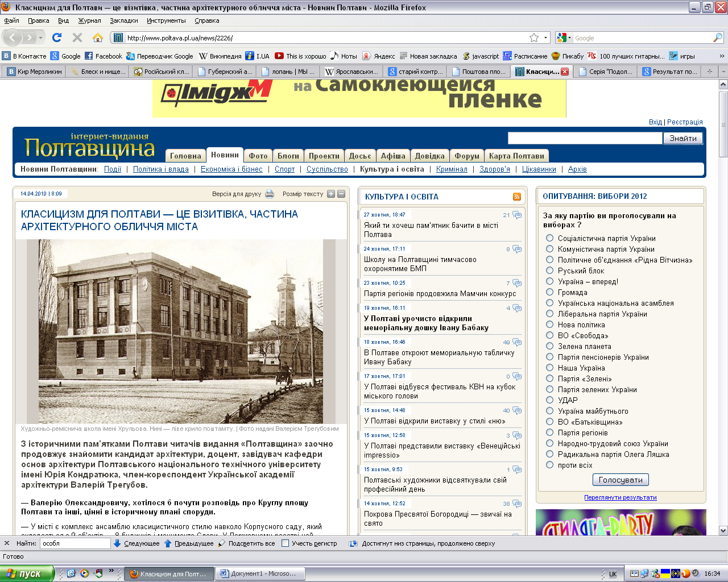This screenshot has width=728, height=582.
Task: Open comments icon for the 19 жовтня news item
Action: pyautogui.click(x=517, y=308)
